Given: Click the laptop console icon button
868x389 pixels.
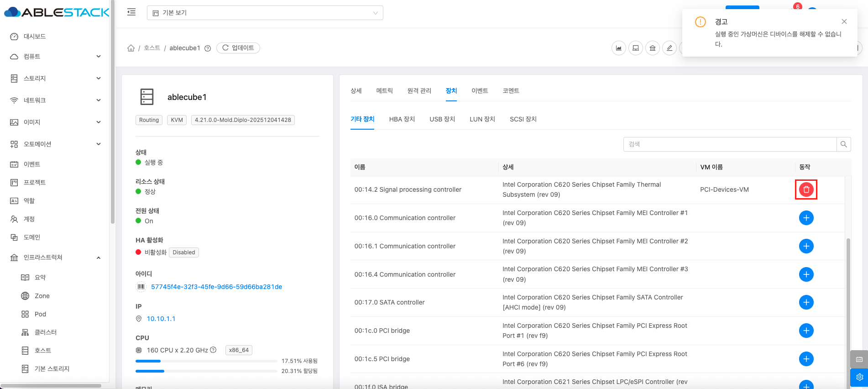Looking at the screenshot, I should tap(635, 48).
